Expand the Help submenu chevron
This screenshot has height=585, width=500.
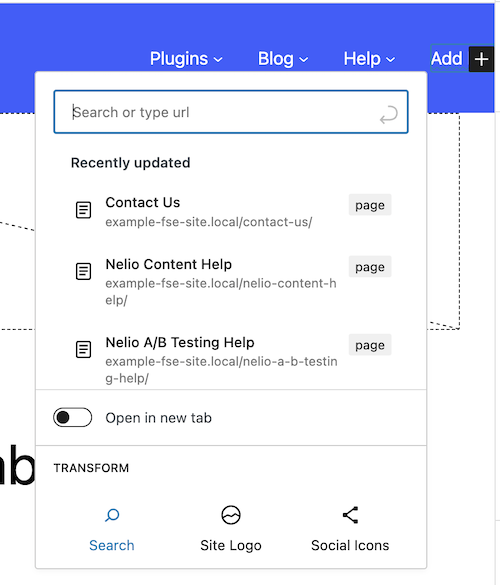pyautogui.click(x=390, y=60)
